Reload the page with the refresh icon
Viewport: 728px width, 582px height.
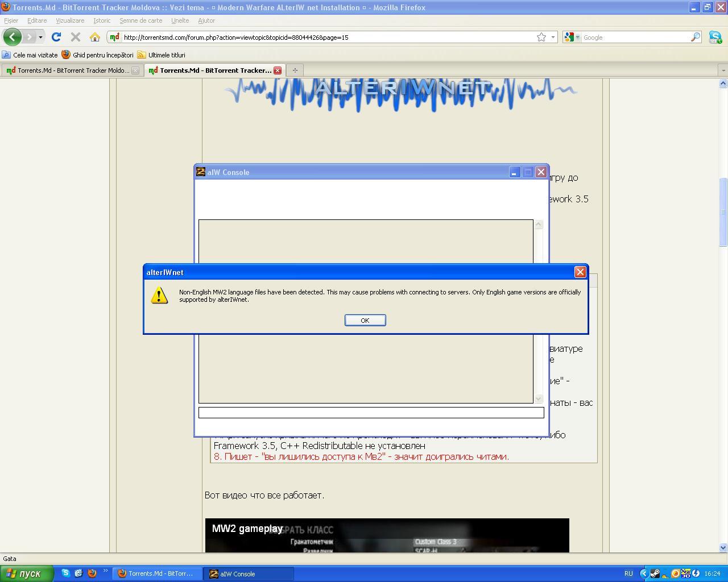coord(56,37)
